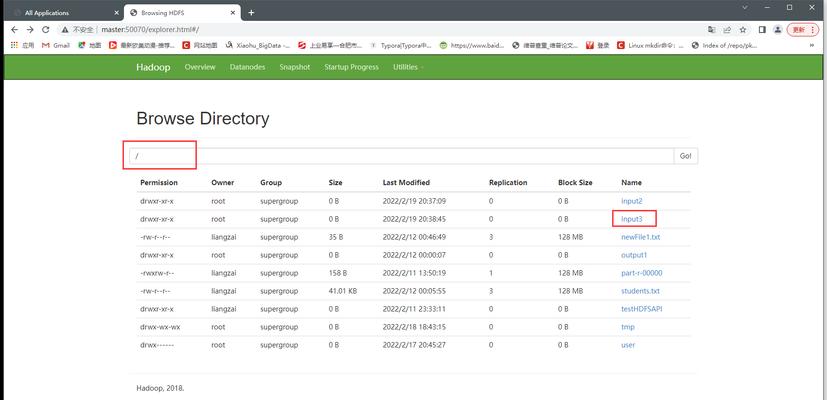Bookmark this page with the star

click(x=743, y=30)
